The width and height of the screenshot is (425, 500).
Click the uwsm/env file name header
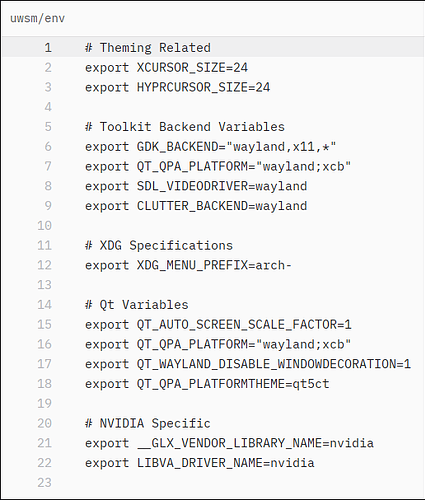[37, 18]
